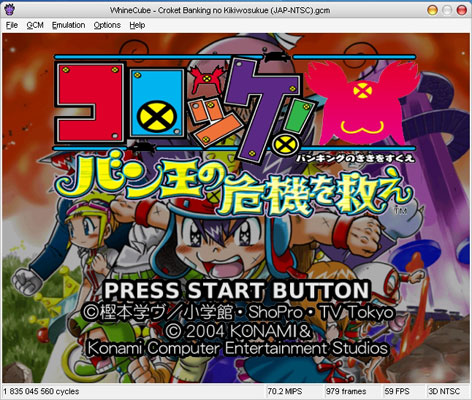472x400 pixels.
Task: Minimize the WhineCube window
Action: click(432, 10)
